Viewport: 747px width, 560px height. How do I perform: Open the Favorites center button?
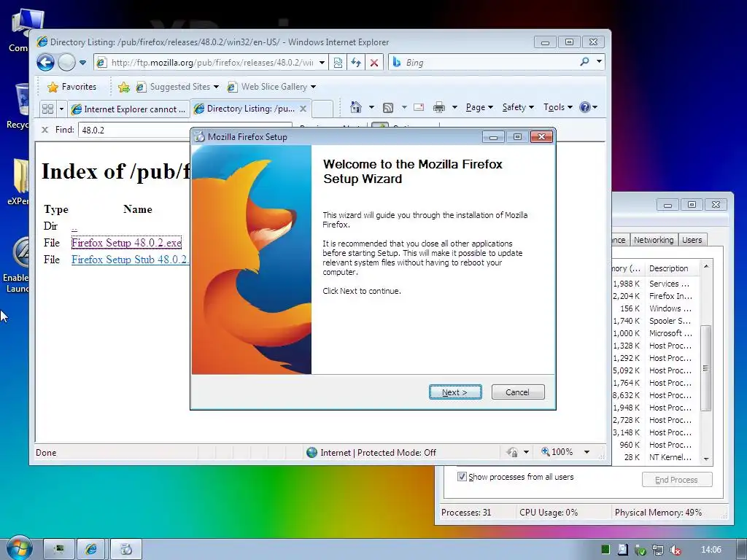click(72, 87)
